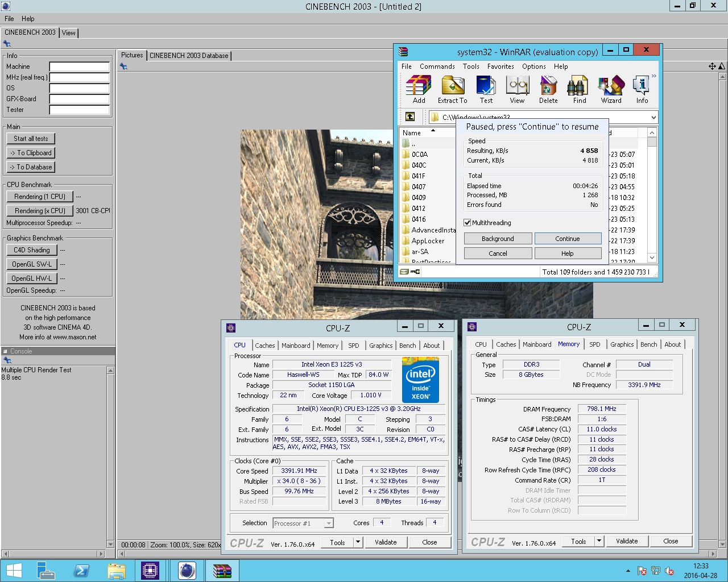This screenshot has width=728, height=582.
Task: Switch to WinRAR taskbar icon
Action: pyautogui.click(x=222, y=571)
